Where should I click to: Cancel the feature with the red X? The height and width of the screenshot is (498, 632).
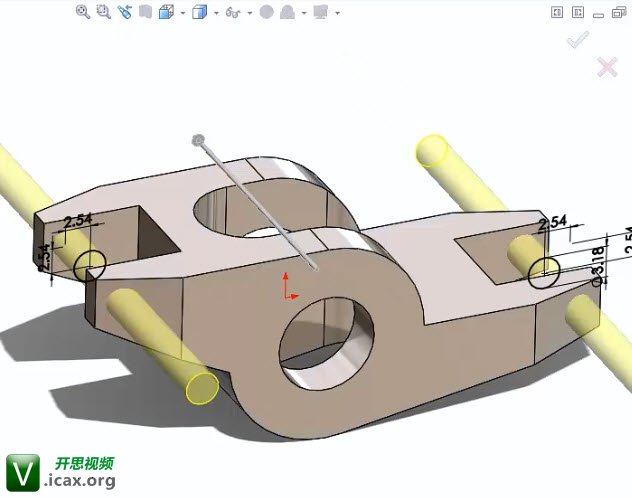[x=607, y=67]
